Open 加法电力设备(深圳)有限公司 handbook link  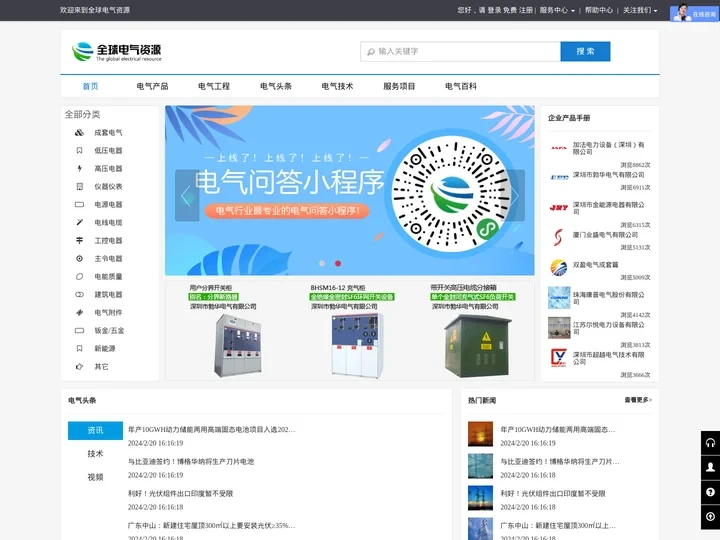pos(608,148)
